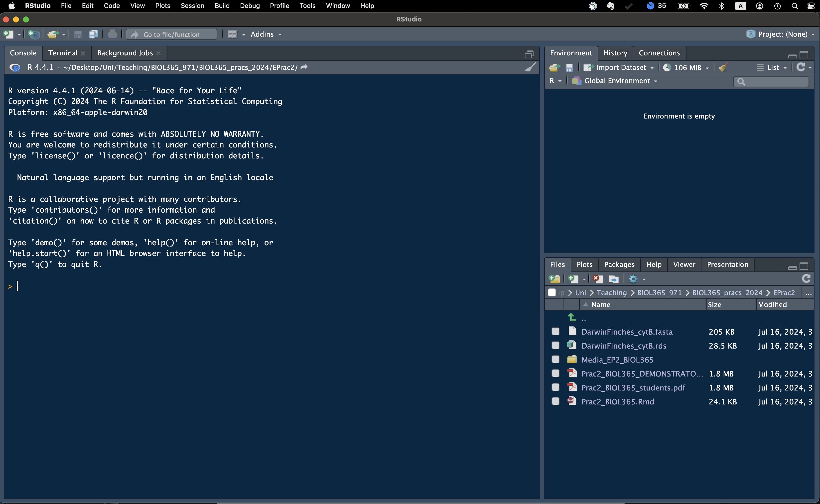820x504 pixels.
Task: Open the List view dropdown
Action: point(772,68)
